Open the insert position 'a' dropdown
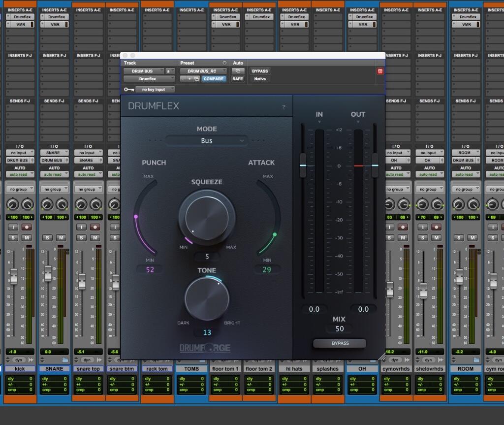This screenshot has height=425, width=504. (170, 71)
